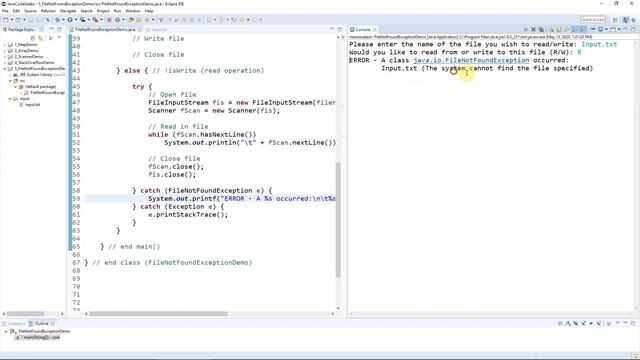Click the External Tools run icon

(x=95, y=20)
